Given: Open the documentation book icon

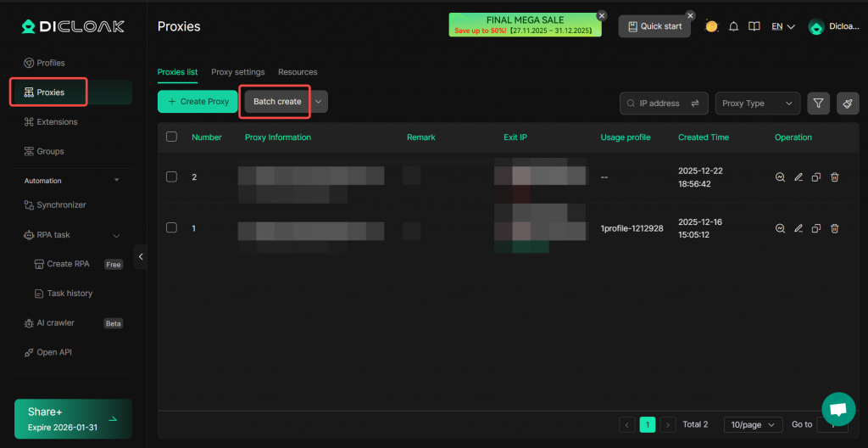Looking at the screenshot, I should coord(754,26).
